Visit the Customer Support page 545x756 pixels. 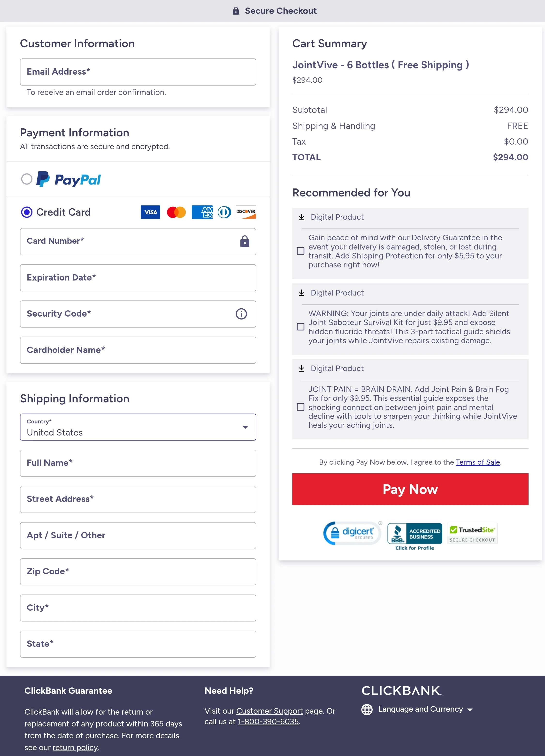point(270,711)
